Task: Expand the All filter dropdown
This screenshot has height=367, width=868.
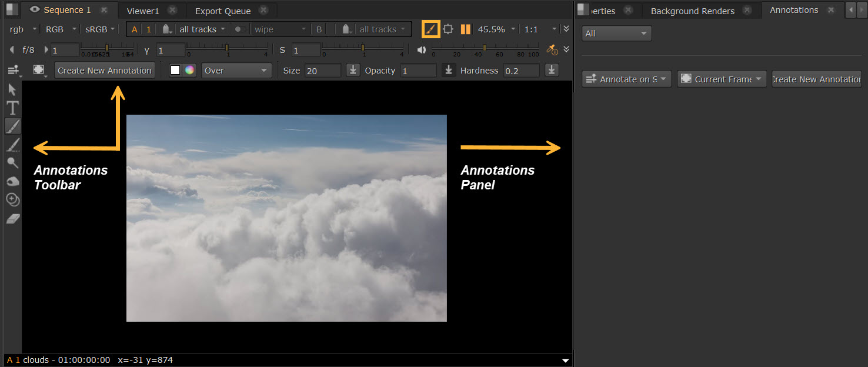Action: point(616,34)
